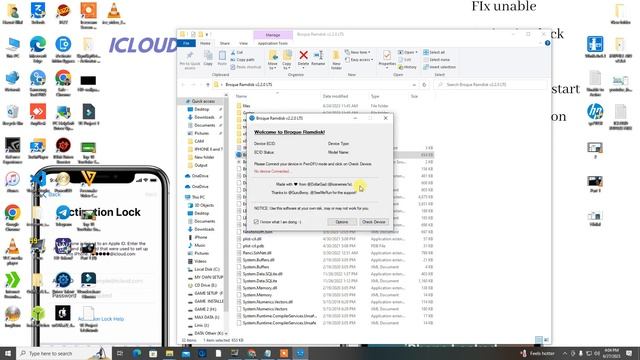Click the Rename icon in the ribbon

click(318, 58)
